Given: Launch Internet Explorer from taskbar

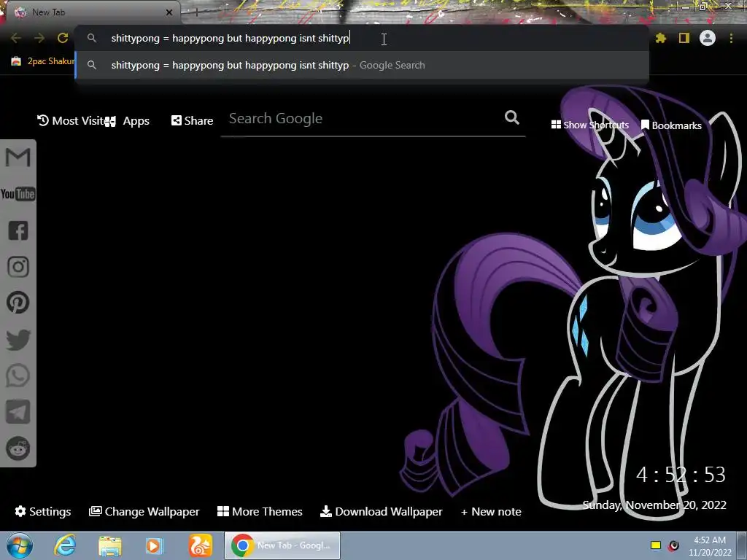Looking at the screenshot, I should point(65,545).
